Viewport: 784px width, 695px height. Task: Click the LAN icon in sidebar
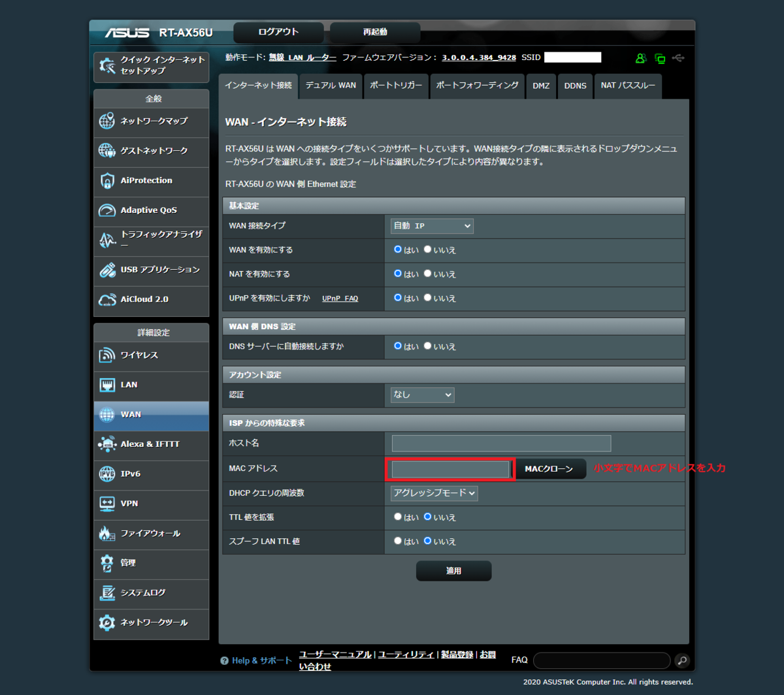107,385
